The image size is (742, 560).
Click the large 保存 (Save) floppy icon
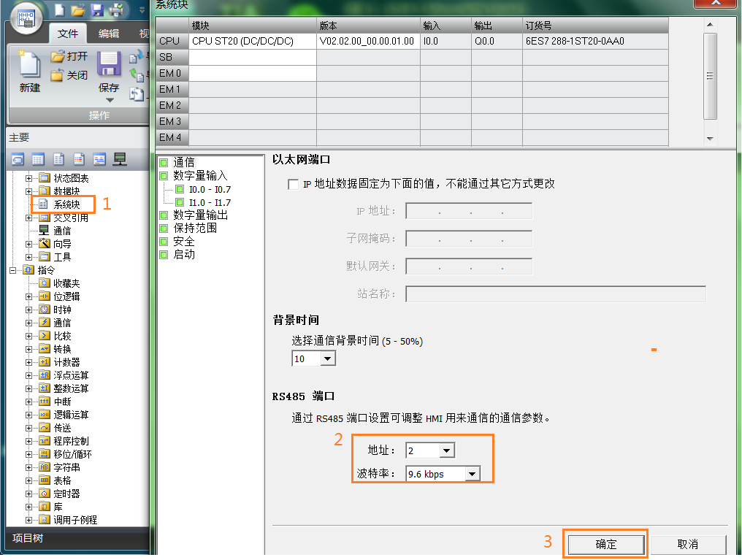tap(109, 66)
